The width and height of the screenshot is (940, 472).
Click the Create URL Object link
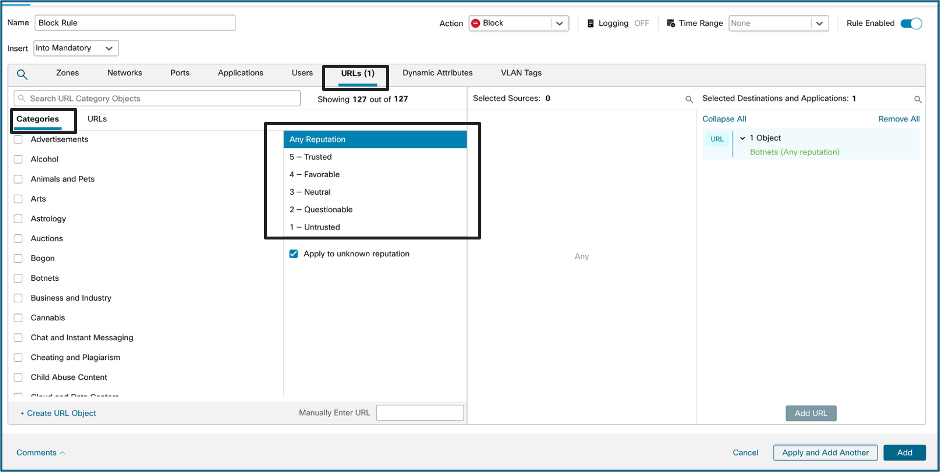point(58,413)
